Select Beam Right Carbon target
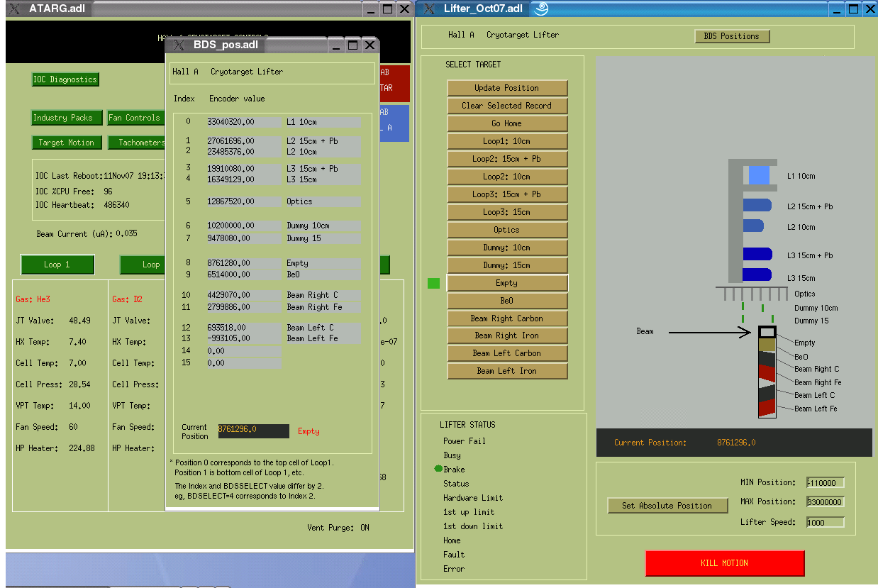The height and width of the screenshot is (588, 878). pos(507,318)
